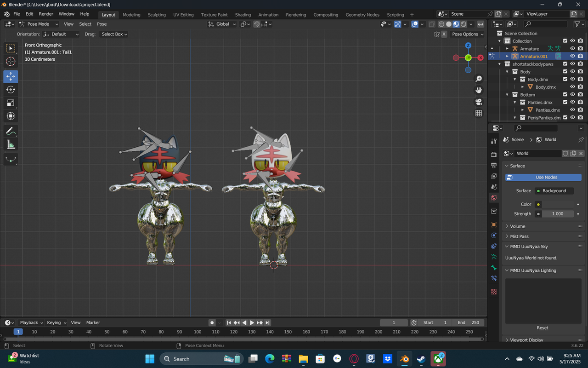This screenshot has width=588, height=368.
Task: Uncheck the shortstackbodypaws collection checkbox
Action: [565, 64]
